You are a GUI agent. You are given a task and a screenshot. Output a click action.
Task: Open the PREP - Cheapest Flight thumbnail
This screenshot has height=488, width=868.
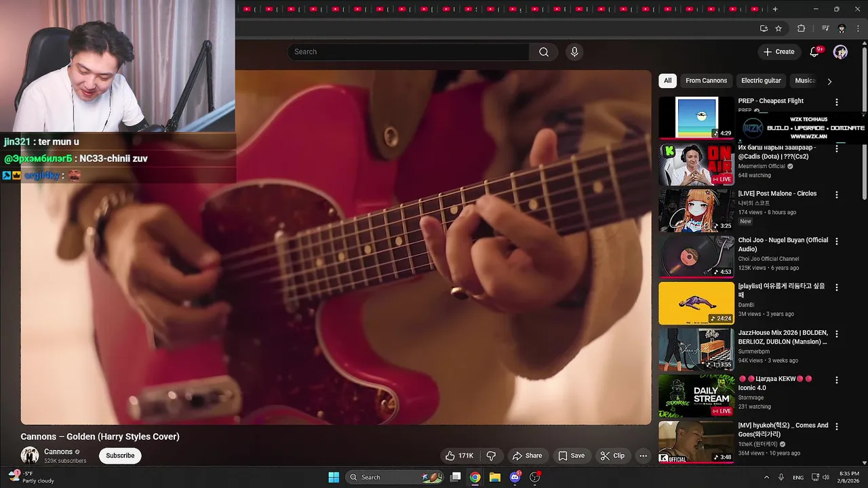(696, 117)
